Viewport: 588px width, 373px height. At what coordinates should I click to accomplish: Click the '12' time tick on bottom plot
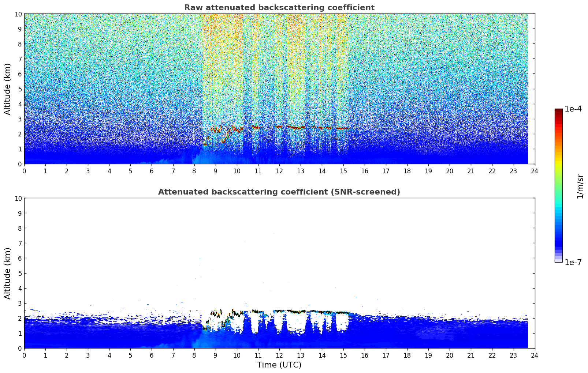279,355
